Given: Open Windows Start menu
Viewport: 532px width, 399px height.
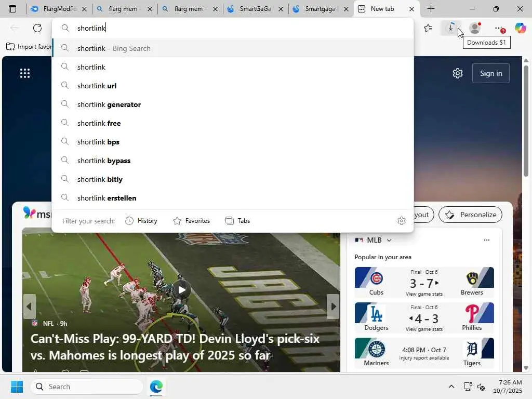Looking at the screenshot, I should (x=17, y=387).
